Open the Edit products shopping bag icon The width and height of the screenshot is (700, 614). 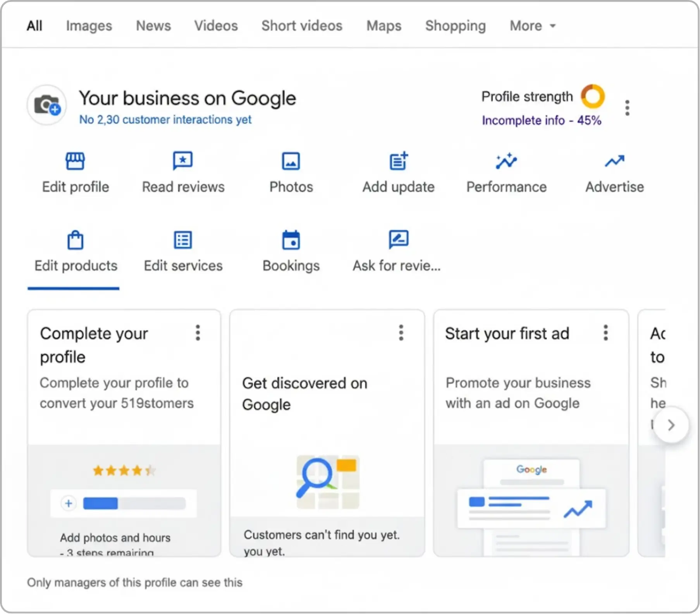pyautogui.click(x=75, y=240)
